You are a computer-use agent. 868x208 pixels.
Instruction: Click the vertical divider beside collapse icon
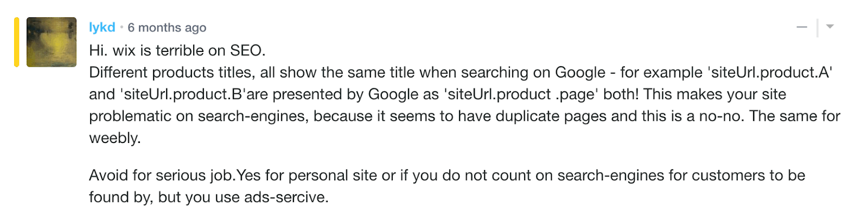tap(817, 27)
